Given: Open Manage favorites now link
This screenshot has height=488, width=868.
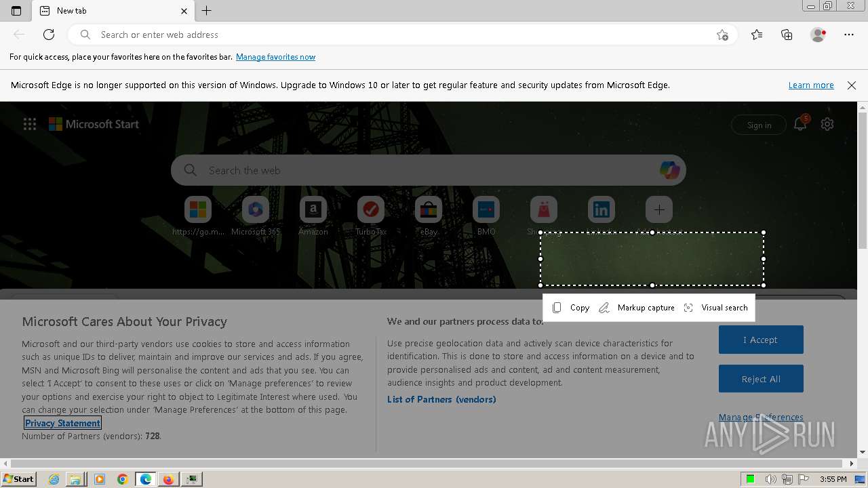Looking at the screenshot, I should point(275,57).
